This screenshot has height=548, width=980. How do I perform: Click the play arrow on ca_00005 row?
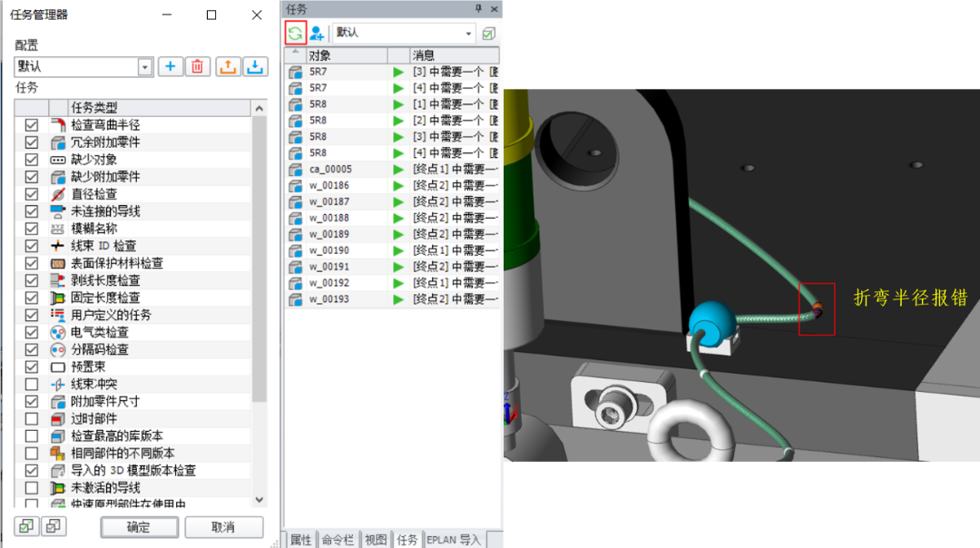pyautogui.click(x=398, y=170)
